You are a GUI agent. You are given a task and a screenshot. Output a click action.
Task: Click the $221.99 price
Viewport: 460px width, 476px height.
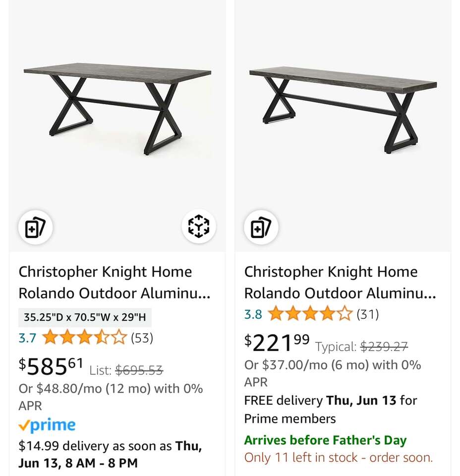tap(277, 342)
